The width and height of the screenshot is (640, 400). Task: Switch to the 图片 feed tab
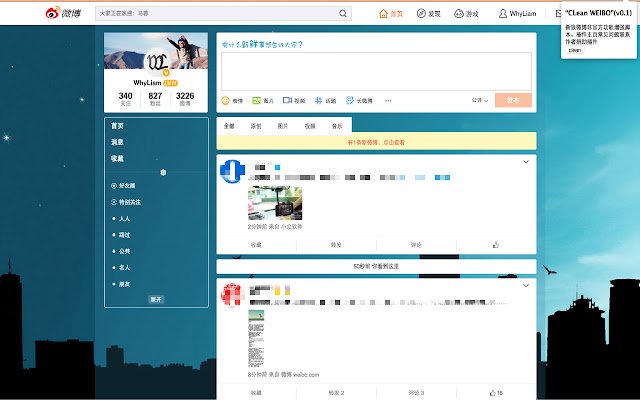tap(283, 126)
